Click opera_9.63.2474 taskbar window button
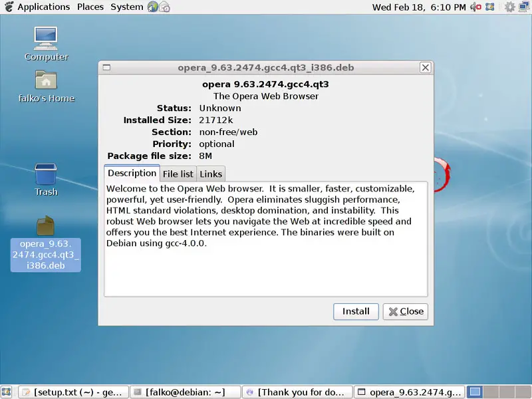532x399 pixels. pos(410,392)
